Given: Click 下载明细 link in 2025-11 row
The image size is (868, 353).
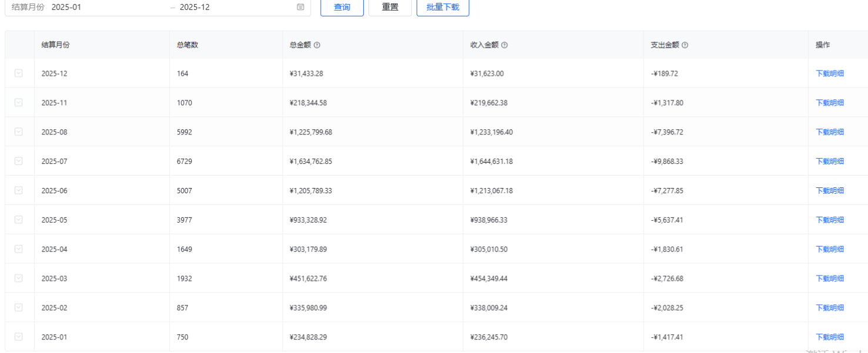Looking at the screenshot, I should pyautogui.click(x=830, y=103).
